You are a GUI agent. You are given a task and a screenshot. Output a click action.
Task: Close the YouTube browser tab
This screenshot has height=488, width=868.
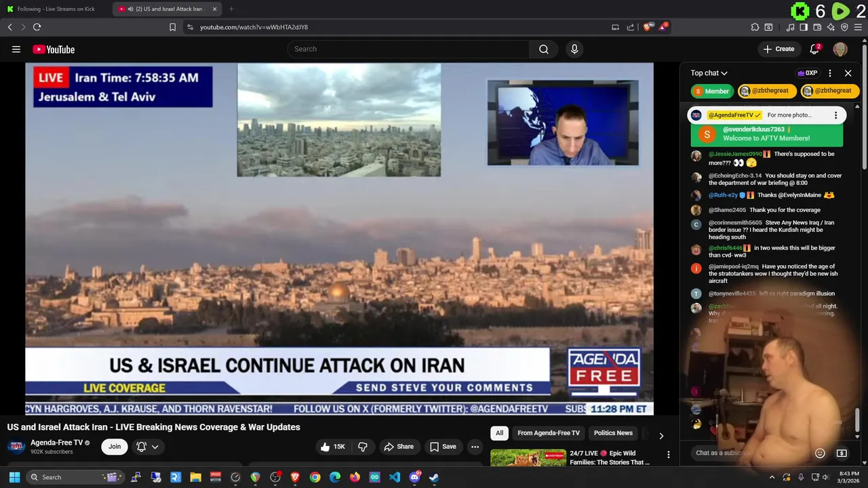tap(215, 9)
